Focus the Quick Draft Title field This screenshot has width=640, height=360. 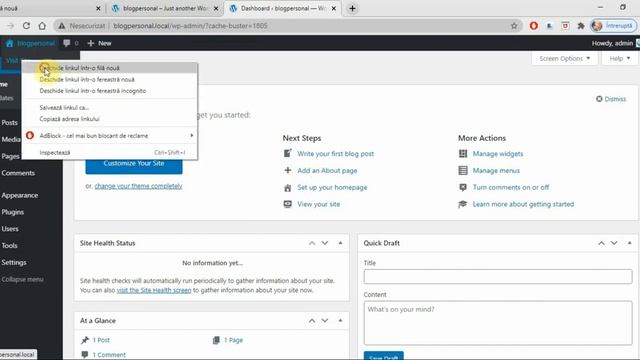tap(498, 276)
